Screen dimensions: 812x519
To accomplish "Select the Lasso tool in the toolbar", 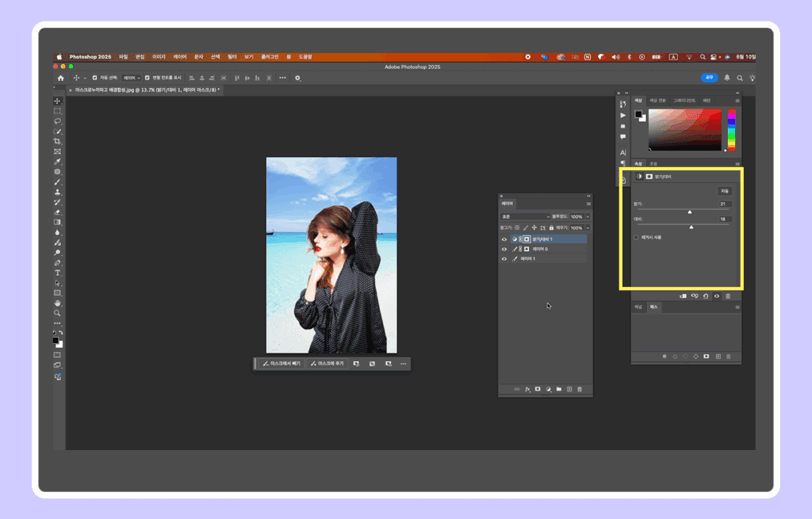I will pyautogui.click(x=57, y=121).
